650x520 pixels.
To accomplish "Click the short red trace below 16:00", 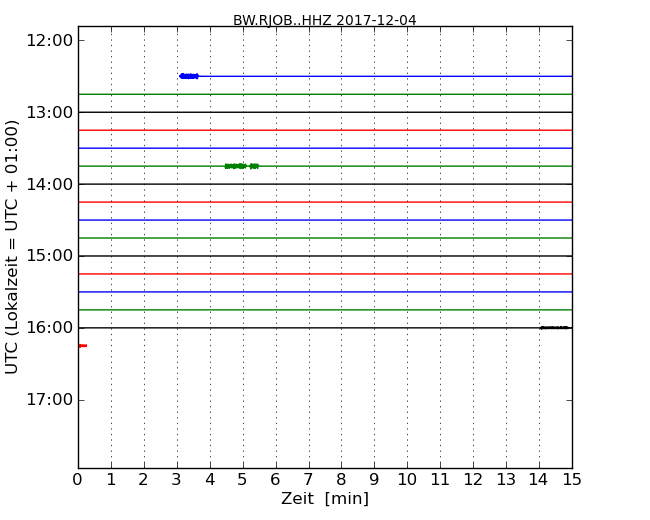I will point(83,346).
